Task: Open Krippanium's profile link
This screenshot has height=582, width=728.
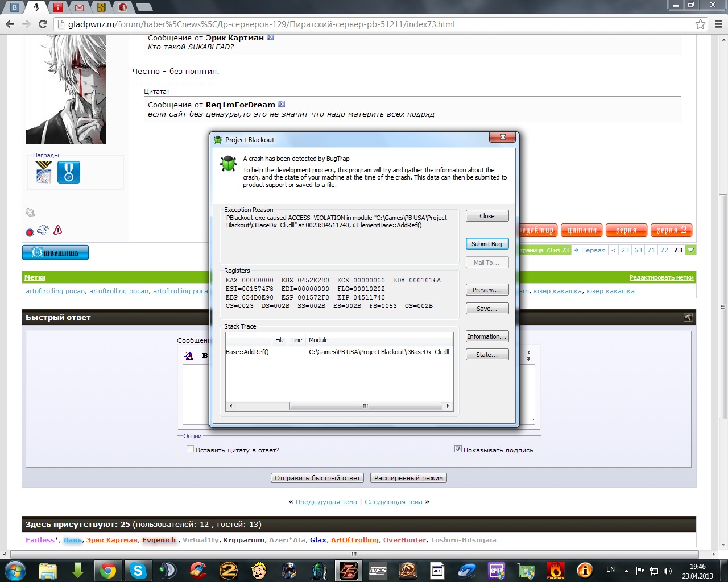Action: click(244, 540)
